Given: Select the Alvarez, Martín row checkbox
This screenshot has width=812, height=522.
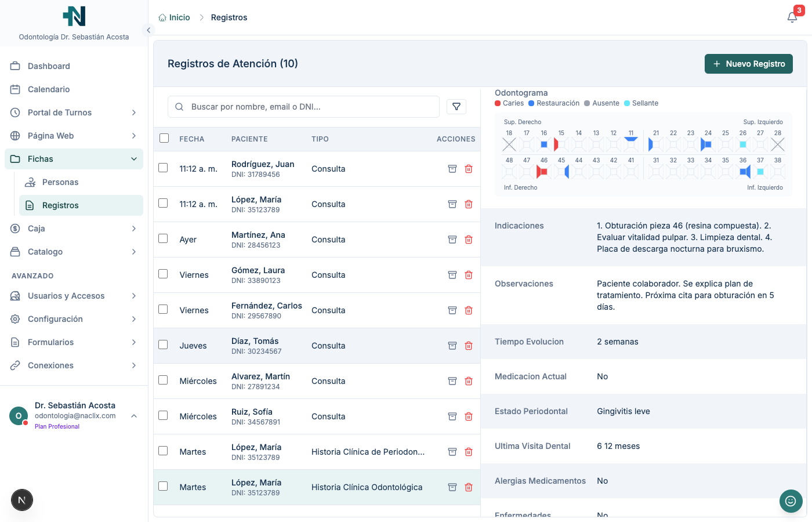Looking at the screenshot, I should [x=163, y=380].
